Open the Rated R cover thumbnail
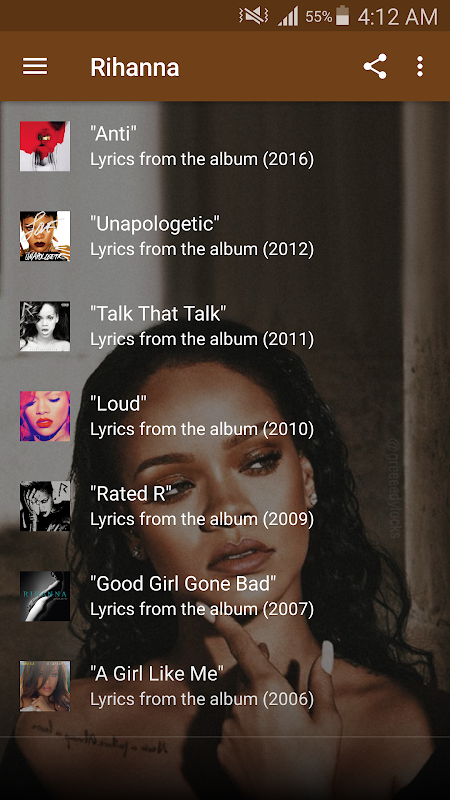 point(45,506)
